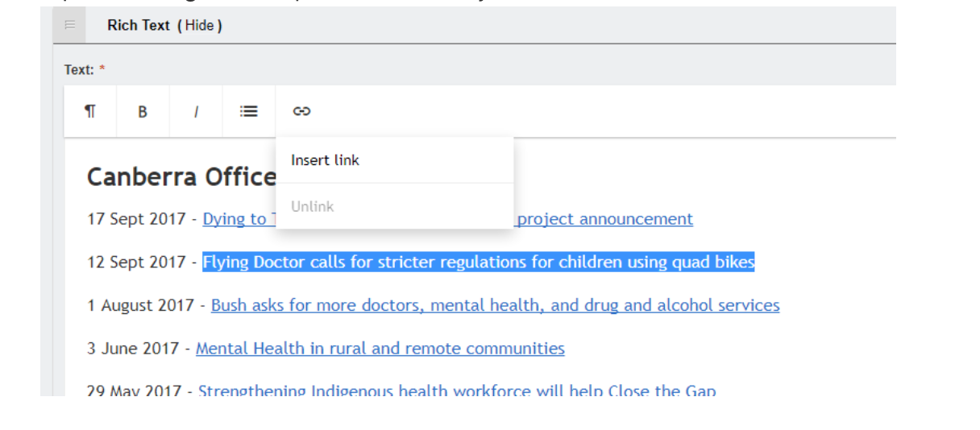Click the 1 August 2017 date text
Screen dimensions: 980x430
tap(140, 306)
